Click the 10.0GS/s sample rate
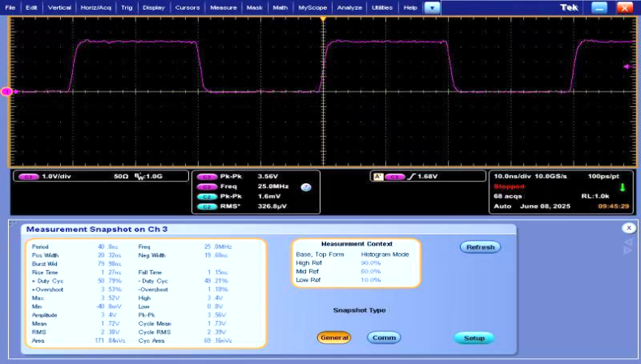The height and width of the screenshot is (364, 641). tap(551, 177)
